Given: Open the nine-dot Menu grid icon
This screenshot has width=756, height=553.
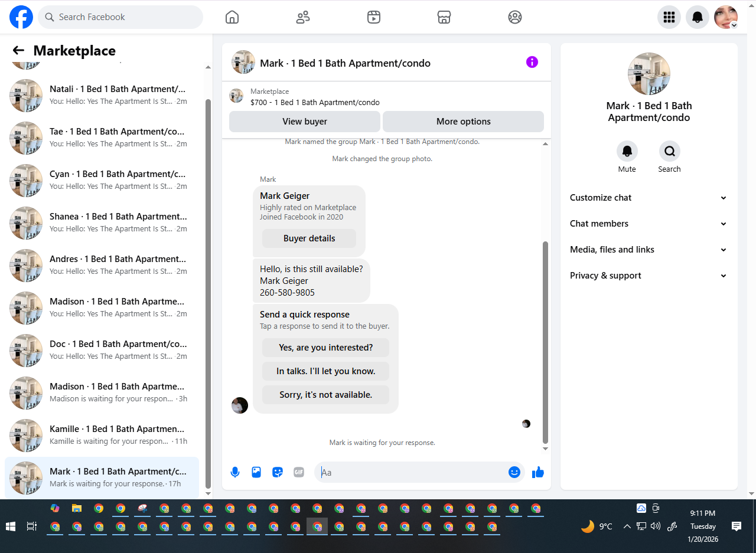Looking at the screenshot, I should pyautogui.click(x=669, y=17).
